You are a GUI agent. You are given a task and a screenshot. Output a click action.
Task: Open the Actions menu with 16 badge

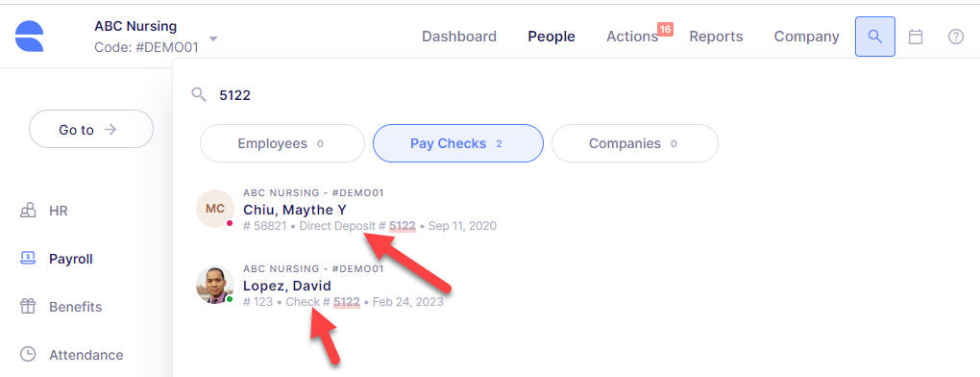(x=632, y=37)
